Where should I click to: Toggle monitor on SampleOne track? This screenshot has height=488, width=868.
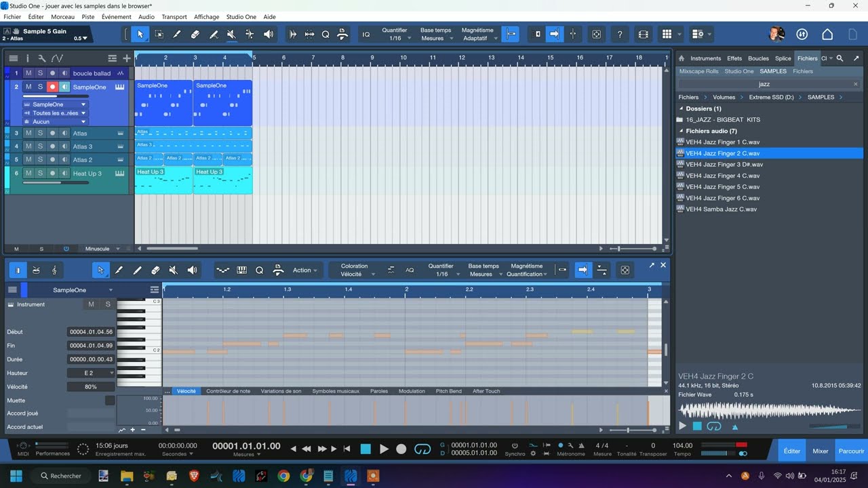pyautogui.click(x=64, y=87)
